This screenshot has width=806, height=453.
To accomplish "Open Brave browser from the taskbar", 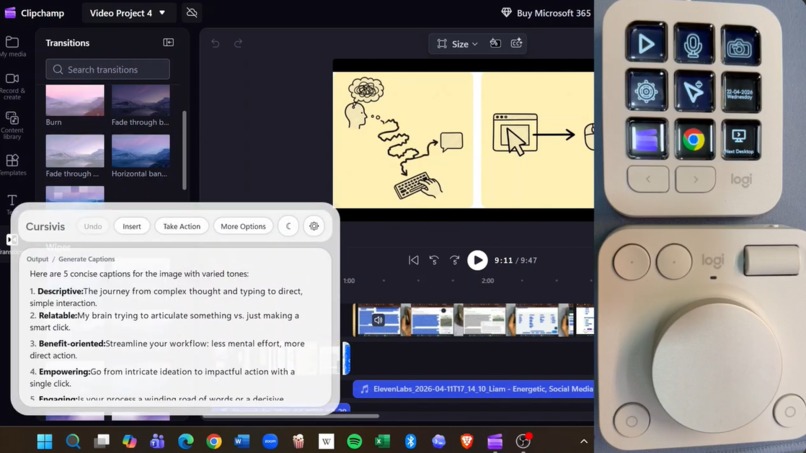I will (467, 441).
